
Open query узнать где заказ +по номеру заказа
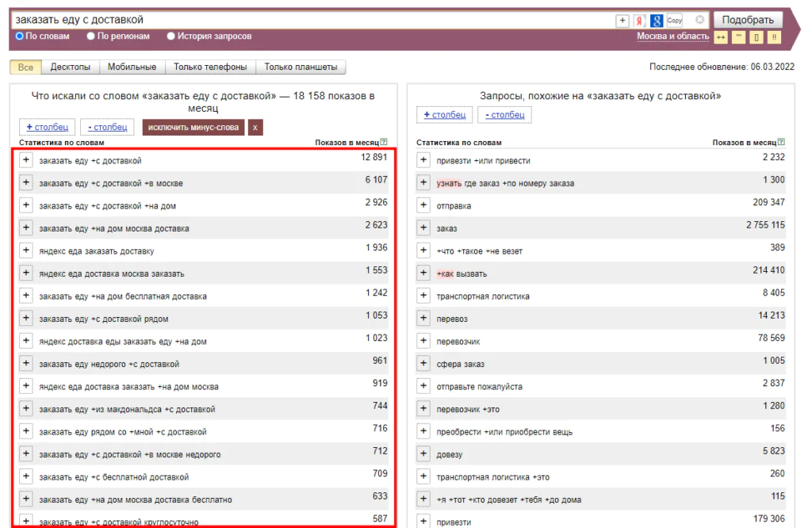pos(505,183)
